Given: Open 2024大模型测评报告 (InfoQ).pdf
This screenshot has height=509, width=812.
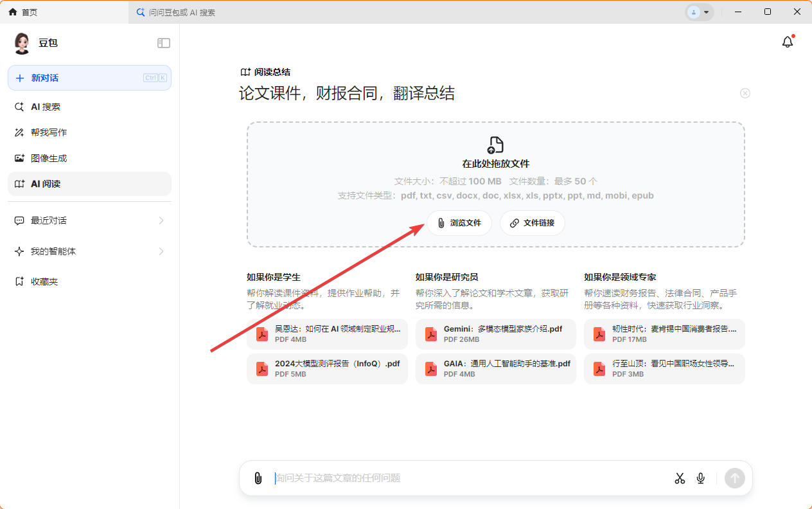Looking at the screenshot, I should (x=327, y=369).
